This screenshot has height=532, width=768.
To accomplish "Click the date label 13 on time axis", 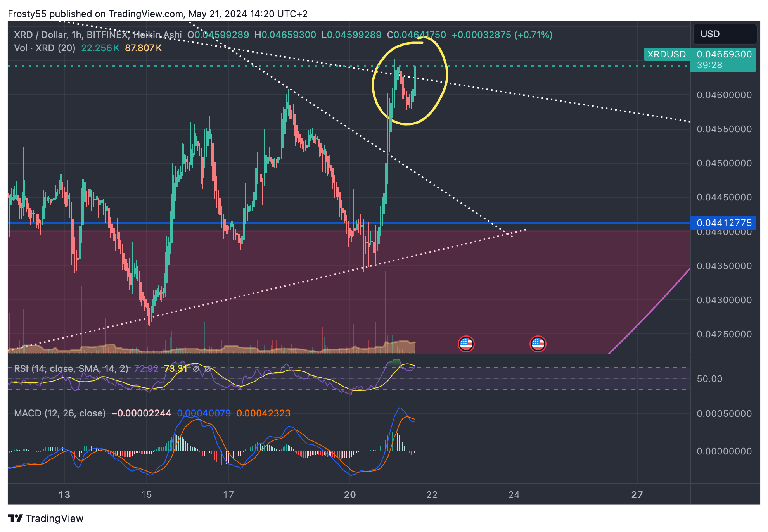I will pos(64,495).
